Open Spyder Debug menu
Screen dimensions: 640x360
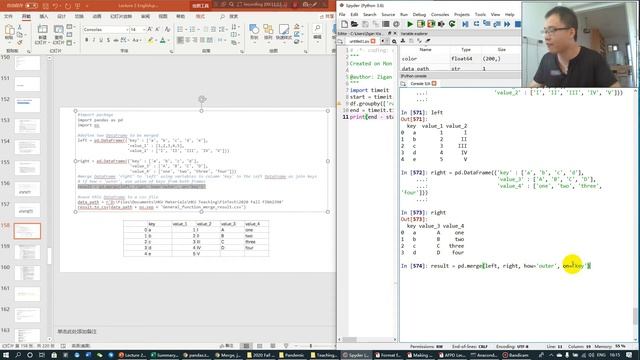pos(419,15)
